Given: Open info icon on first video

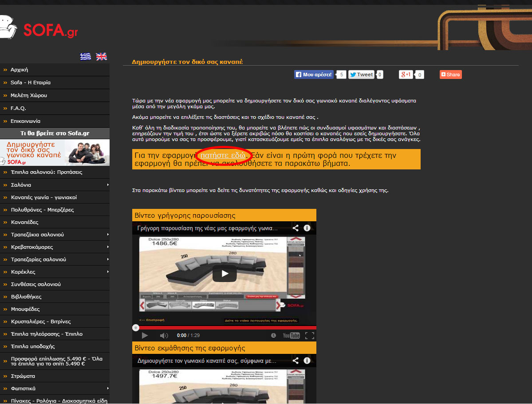Looking at the screenshot, I should [x=307, y=228].
